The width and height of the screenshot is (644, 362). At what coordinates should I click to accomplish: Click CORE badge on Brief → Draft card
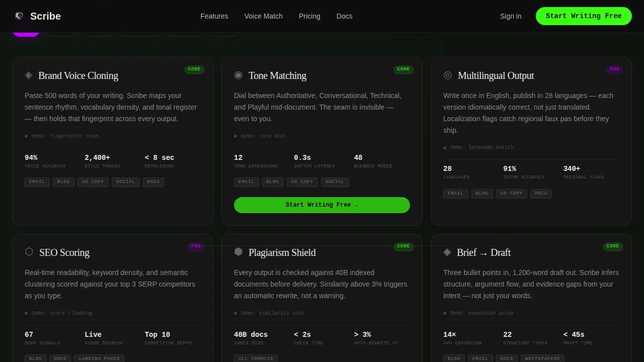pos(613,246)
